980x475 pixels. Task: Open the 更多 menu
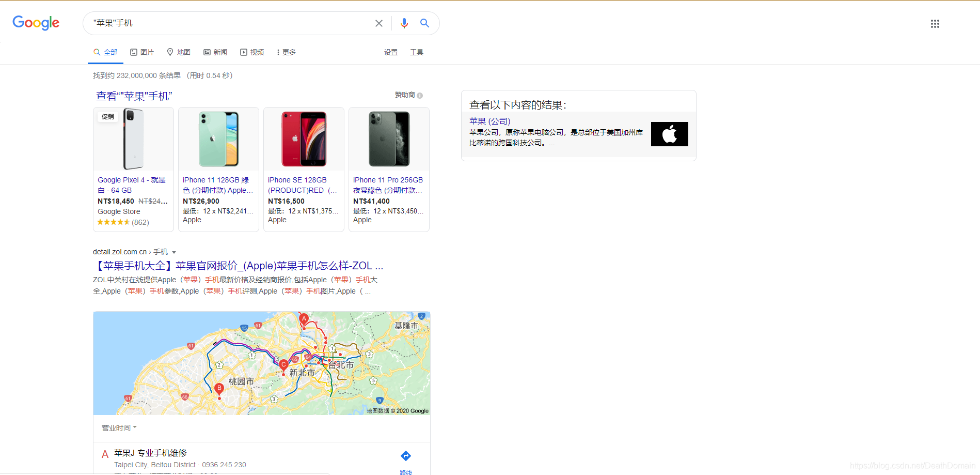point(287,52)
